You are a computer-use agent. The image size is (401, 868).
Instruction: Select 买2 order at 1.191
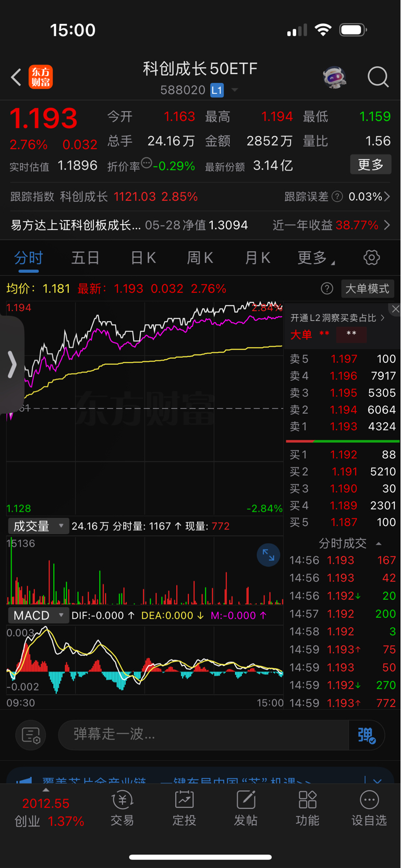(343, 472)
